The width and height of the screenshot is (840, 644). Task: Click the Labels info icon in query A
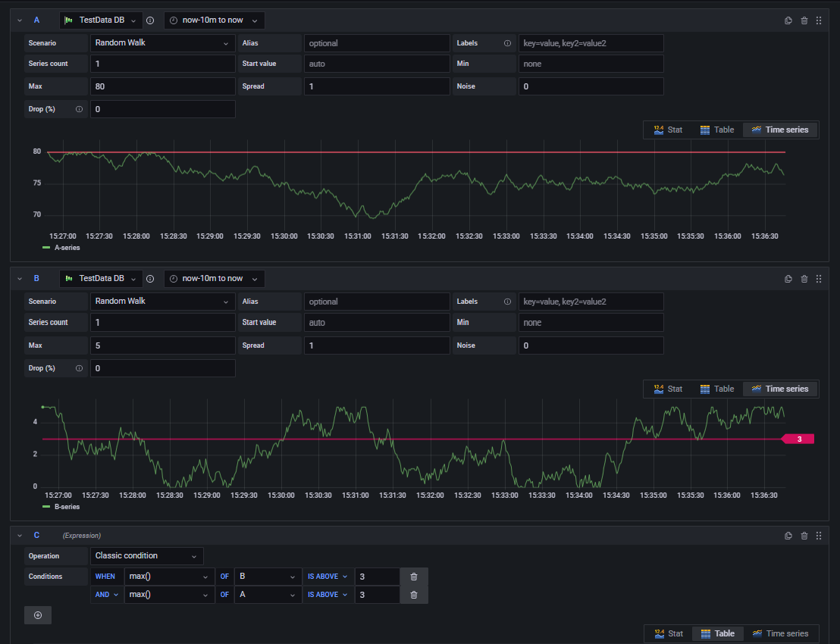(x=507, y=43)
